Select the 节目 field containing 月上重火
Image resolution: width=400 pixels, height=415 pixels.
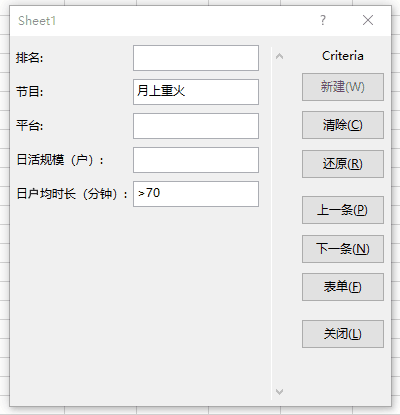(196, 92)
